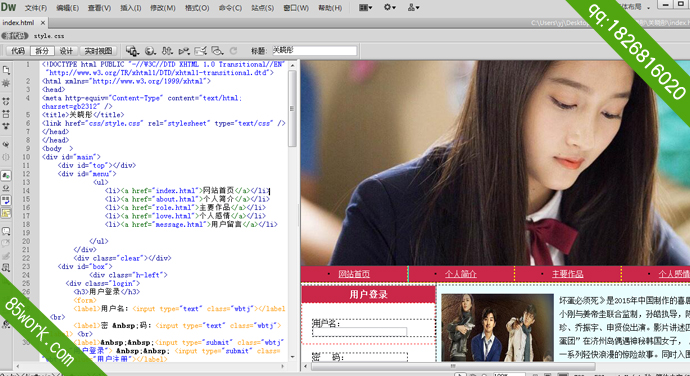Toggle word wrap in code view
This screenshot has width=690, height=376.
(6, 200)
